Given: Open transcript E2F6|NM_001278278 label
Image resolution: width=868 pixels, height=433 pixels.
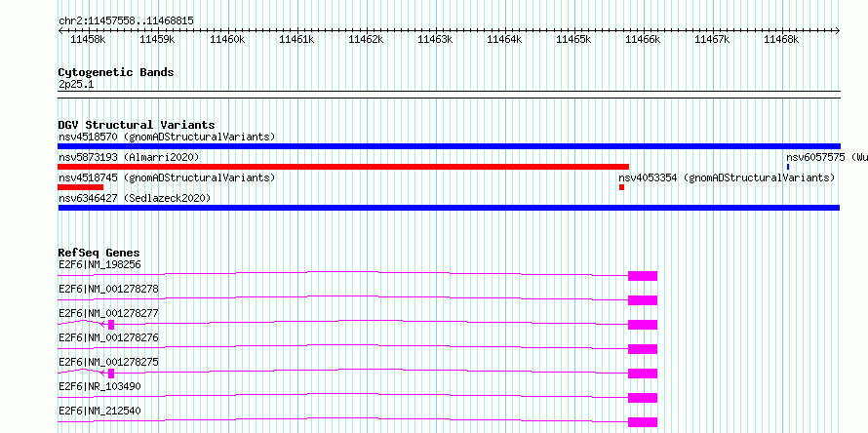Looking at the screenshot, I should [x=108, y=289].
